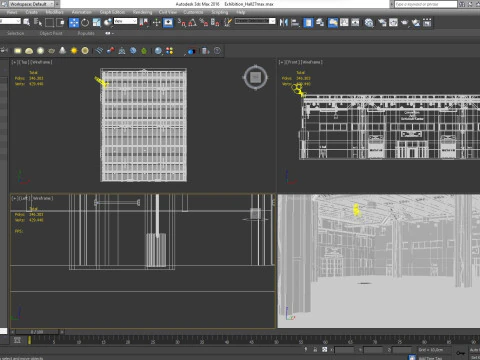The width and height of the screenshot is (480, 360).
Task: Activate the Select and Rotate tool
Action: (x=85, y=22)
